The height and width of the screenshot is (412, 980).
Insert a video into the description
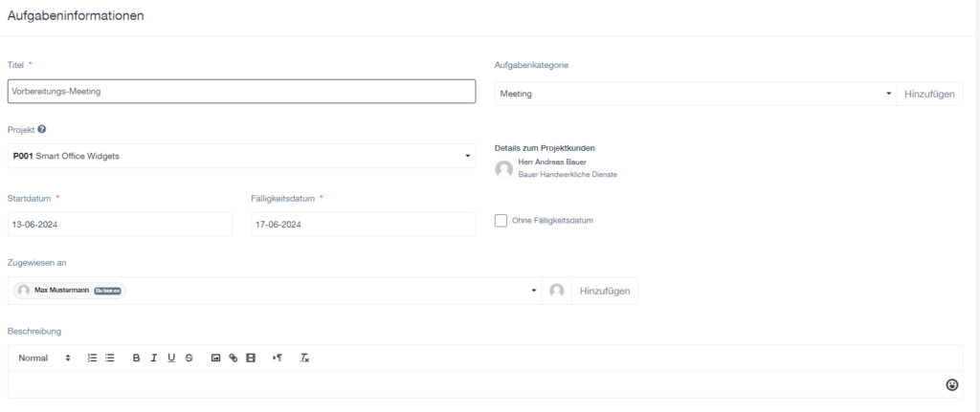[251, 358]
